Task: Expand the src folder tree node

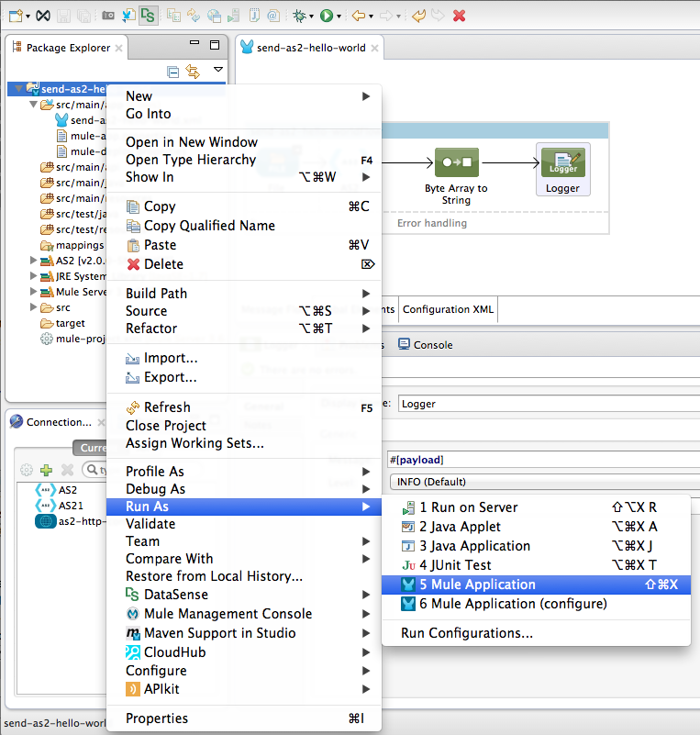Action: coord(35,307)
